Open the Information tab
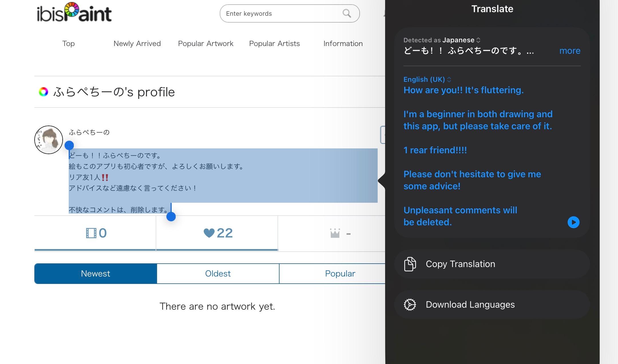This screenshot has width=618, height=364. pos(343,43)
